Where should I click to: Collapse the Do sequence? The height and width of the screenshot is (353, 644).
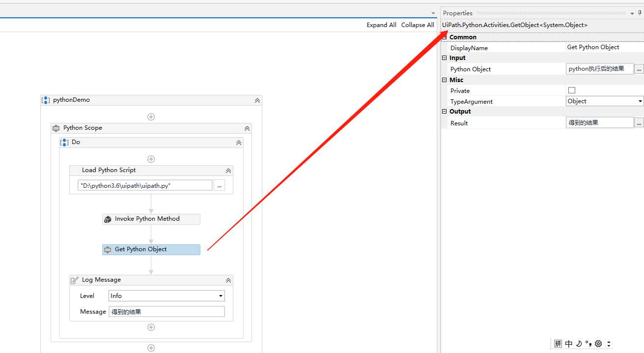coord(239,143)
